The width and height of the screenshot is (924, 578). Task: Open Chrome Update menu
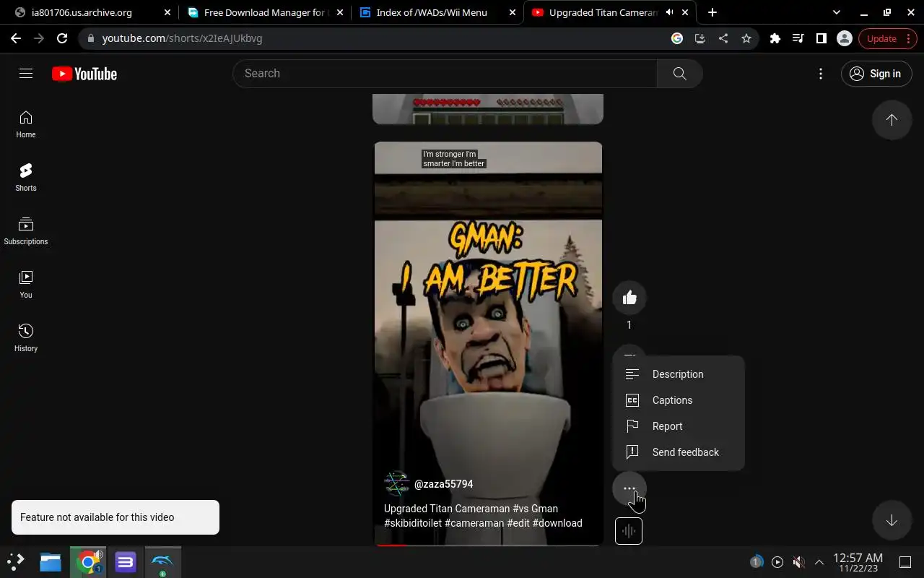pos(887,38)
